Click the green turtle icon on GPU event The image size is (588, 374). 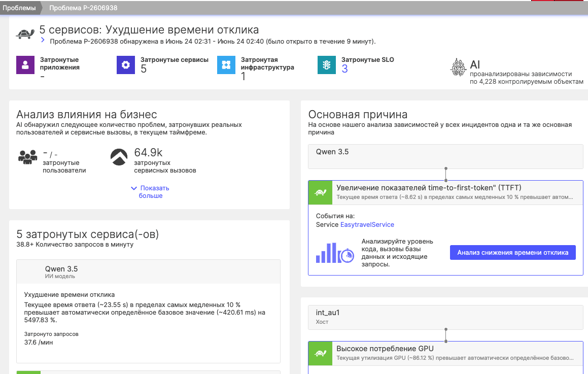pyautogui.click(x=320, y=353)
